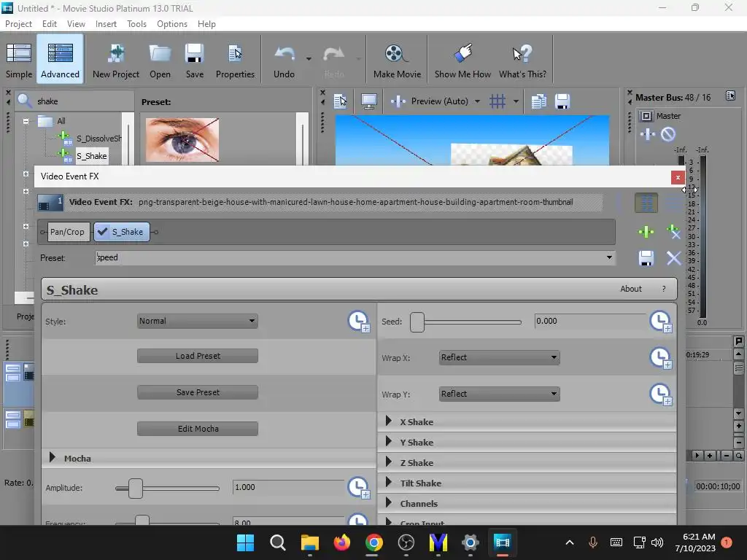Expand the Y Shake section

tap(388, 441)
